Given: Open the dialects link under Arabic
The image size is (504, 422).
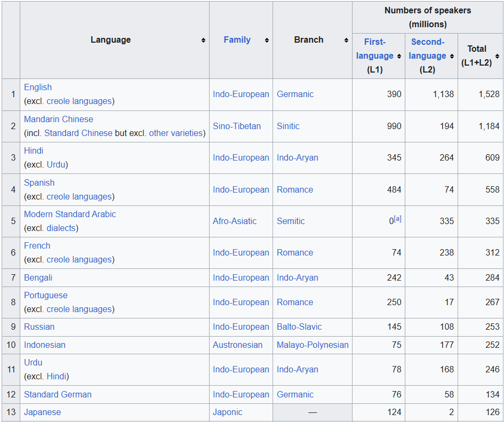Looking at the screenshot, I should click(61, 228).
